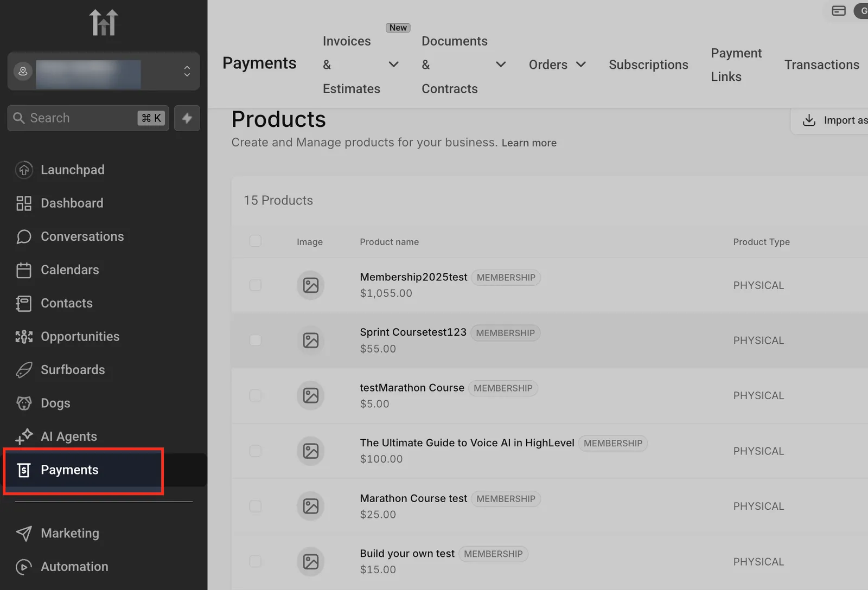The width and height of the screenshot is (868, 590).
Task: Click the lightning bolt quick actions button
Action: coord(187,118)
